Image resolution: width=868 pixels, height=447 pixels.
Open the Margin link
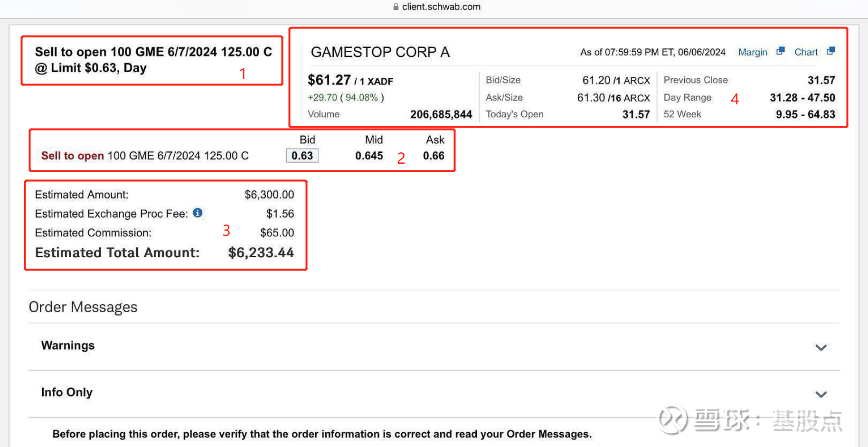click(753, 52)
